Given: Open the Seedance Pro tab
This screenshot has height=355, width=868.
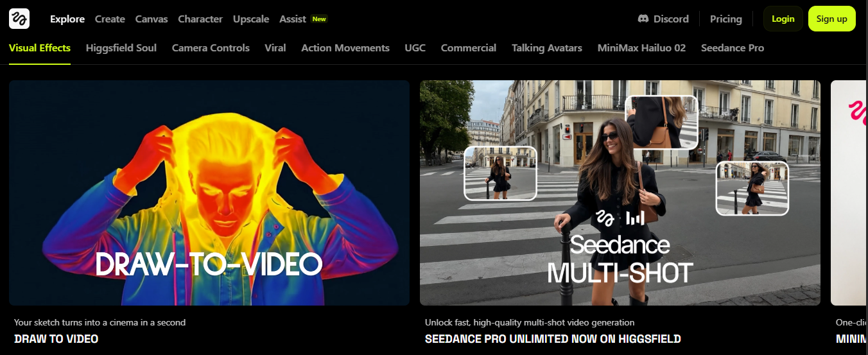Looking at the screenshot, I should 733,48.
